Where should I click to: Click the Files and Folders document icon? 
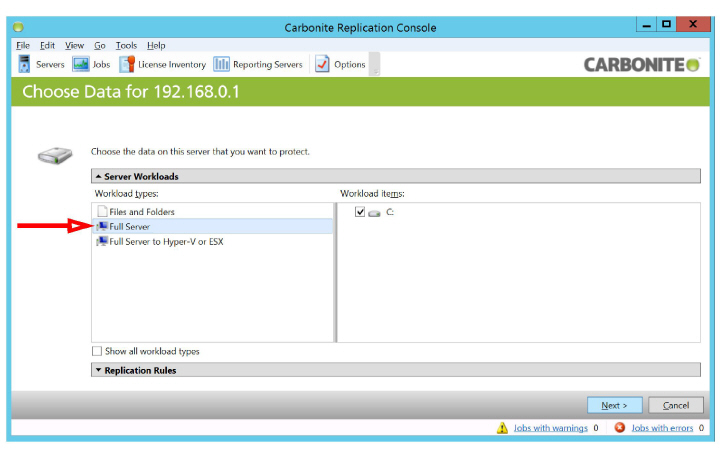click(x=102, y=211)
